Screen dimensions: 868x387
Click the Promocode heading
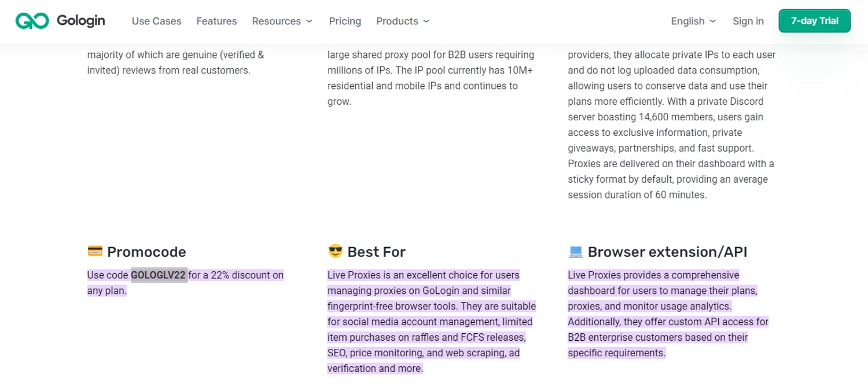(x=146, y=252)
